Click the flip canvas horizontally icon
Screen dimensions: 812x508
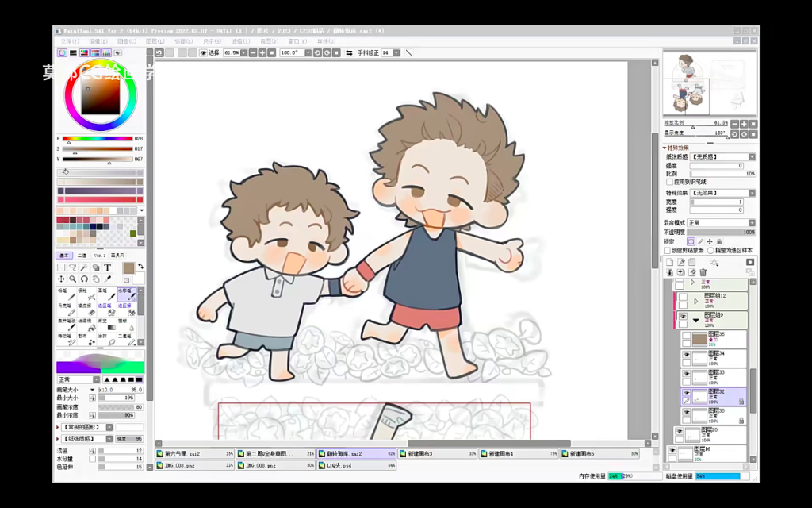tap(349, 53)
